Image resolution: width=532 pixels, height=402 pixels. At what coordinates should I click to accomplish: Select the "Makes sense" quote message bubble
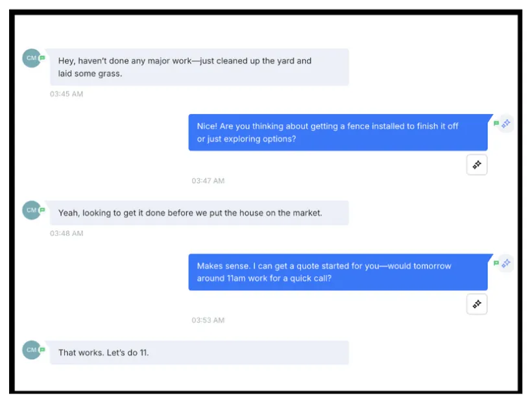(x=338, y=272)
